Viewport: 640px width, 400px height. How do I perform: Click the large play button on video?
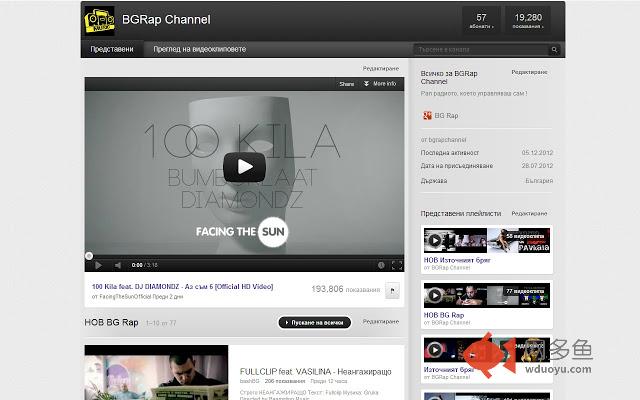point(244,167)
